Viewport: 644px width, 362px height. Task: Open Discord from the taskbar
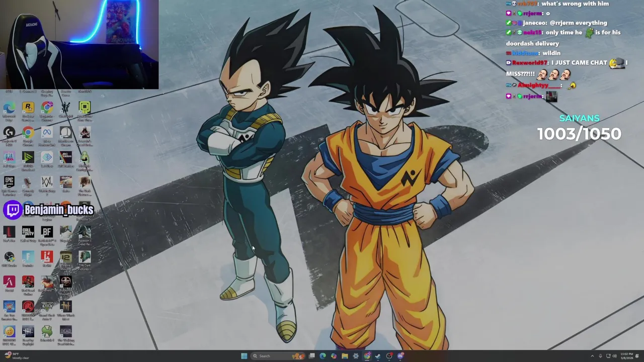[400, 356]
